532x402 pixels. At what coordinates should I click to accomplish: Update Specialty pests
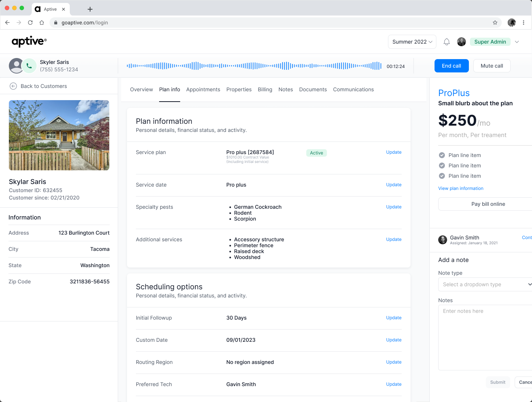[x=394, y=207]
